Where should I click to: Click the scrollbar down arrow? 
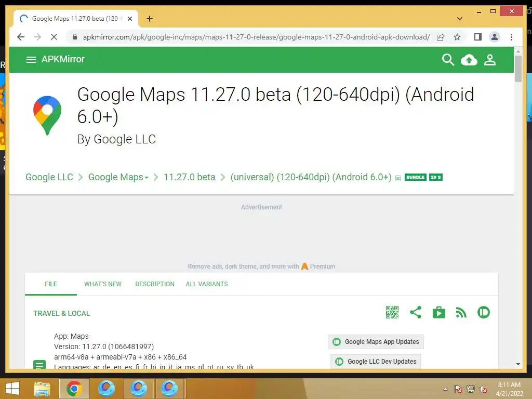(x=518, y=364)
